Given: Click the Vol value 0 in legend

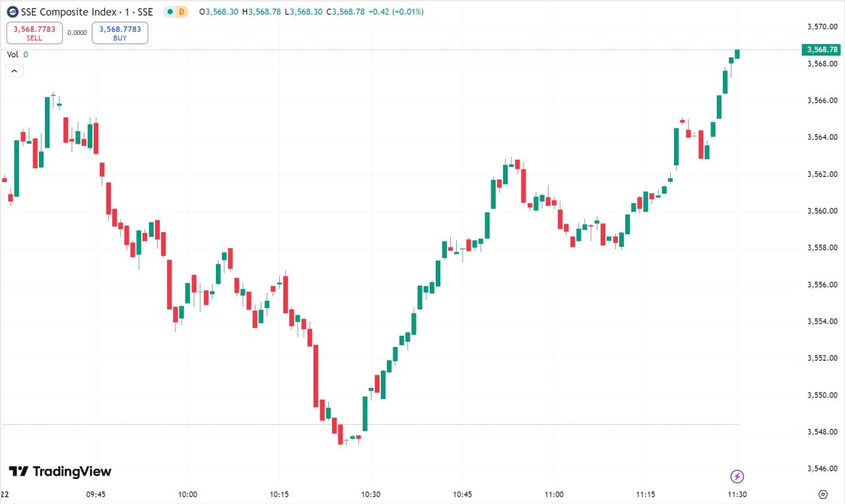Looking at the screenshot, I should 26,55.
